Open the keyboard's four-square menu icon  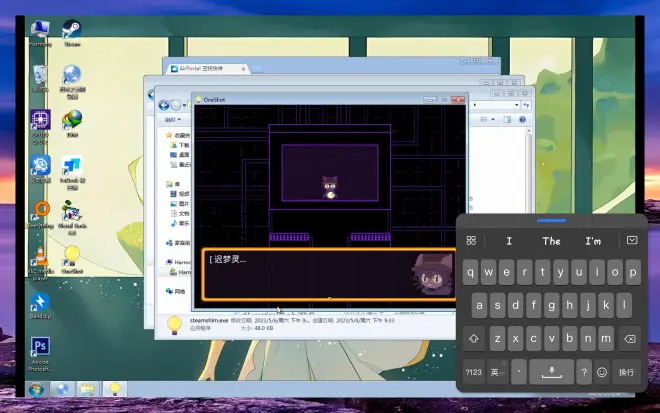(471, 240)
